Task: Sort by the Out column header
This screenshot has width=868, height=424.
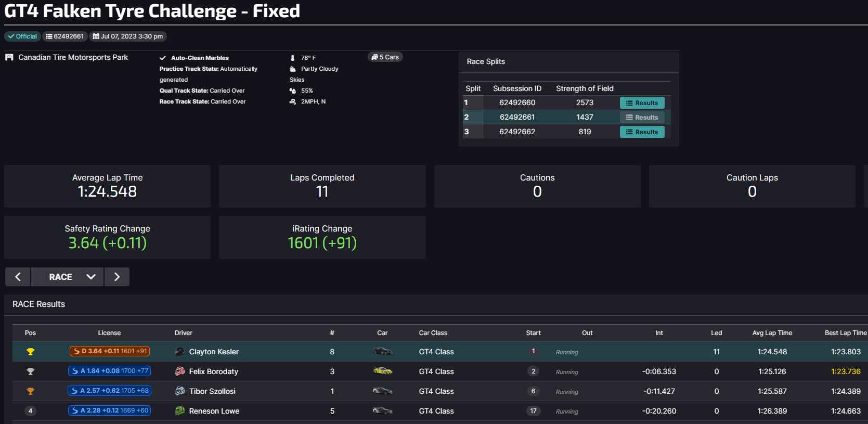Action: 587,333
